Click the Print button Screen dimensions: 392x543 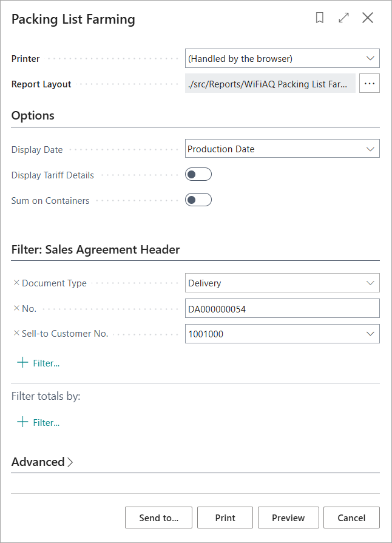coord(225,518)
